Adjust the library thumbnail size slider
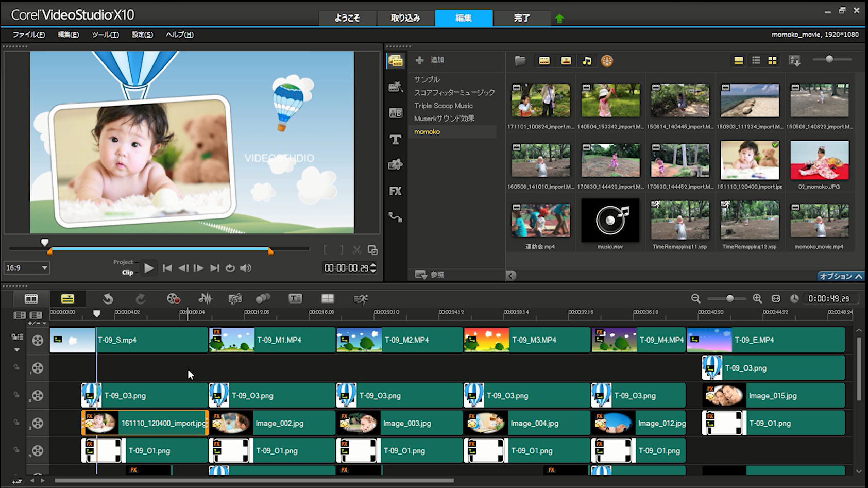Viewport: 868px width, 488px height. tap(829, 59)
